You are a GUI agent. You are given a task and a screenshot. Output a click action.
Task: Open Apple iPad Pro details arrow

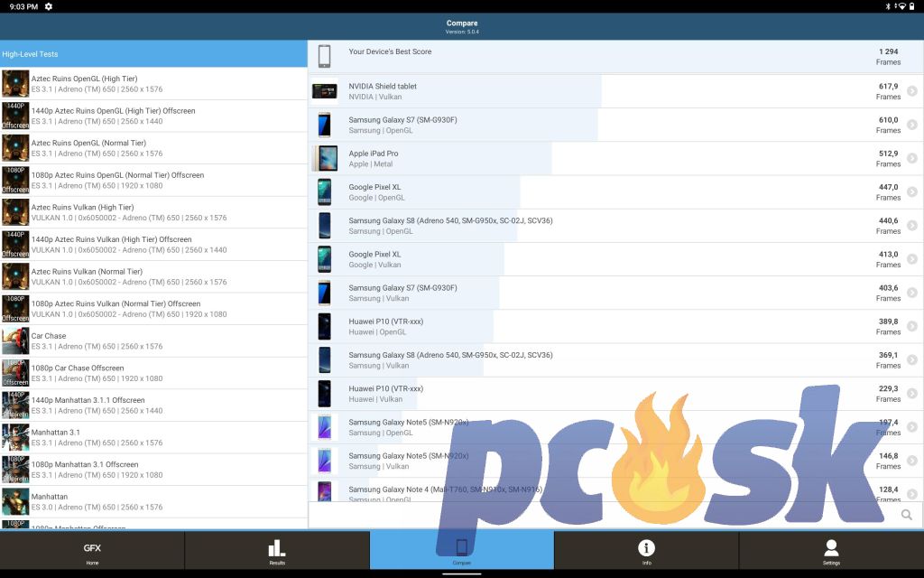[912, 159]
